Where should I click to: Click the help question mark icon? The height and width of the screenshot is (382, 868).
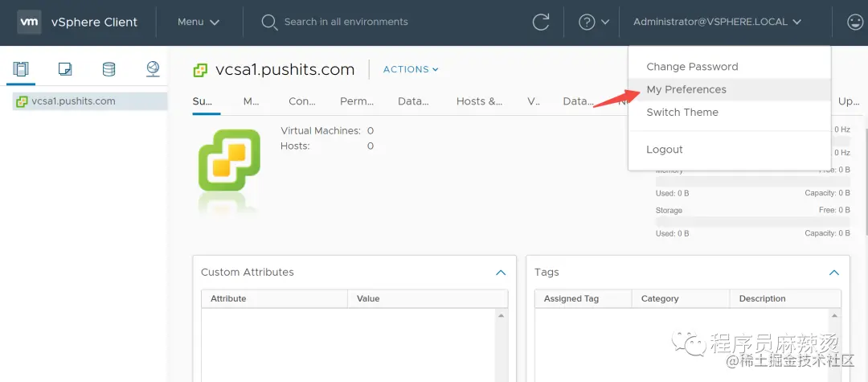(586, 23)
